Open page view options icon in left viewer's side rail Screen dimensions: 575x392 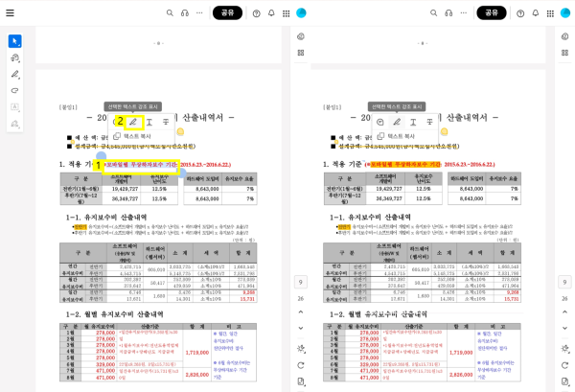301,381
